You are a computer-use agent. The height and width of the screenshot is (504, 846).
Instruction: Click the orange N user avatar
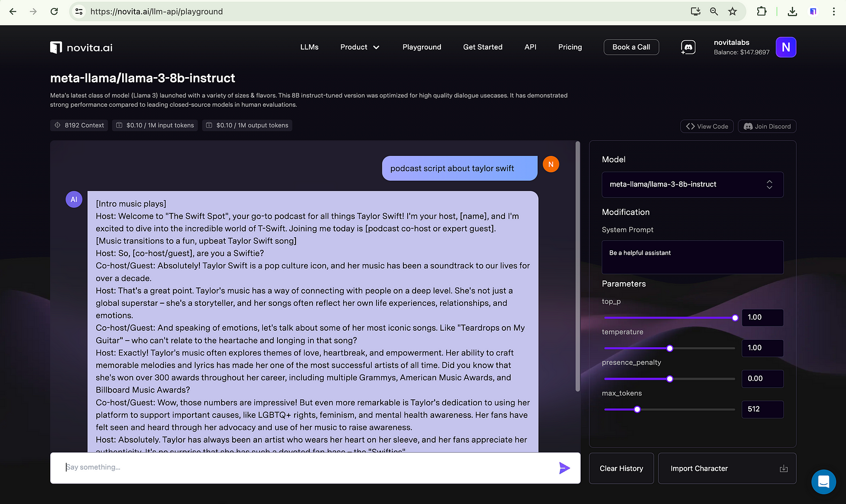point(551,164)
